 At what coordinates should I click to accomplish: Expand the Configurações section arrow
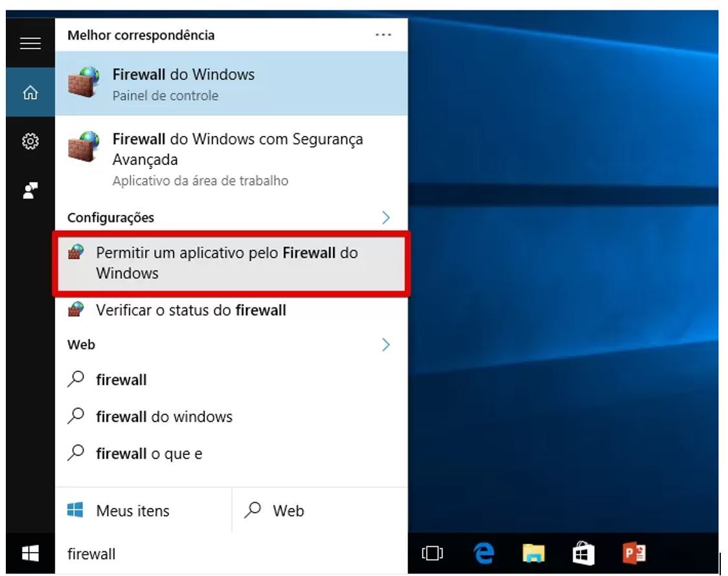[x=386, y=217]
